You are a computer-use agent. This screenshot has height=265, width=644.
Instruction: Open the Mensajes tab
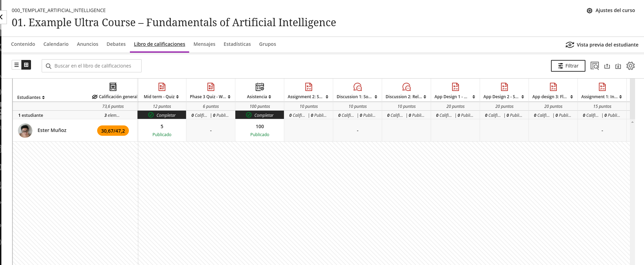point(204,44)
